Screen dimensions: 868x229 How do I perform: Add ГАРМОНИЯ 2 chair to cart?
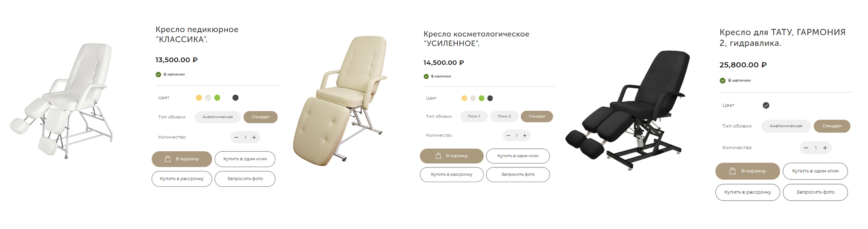click(748, 171)
